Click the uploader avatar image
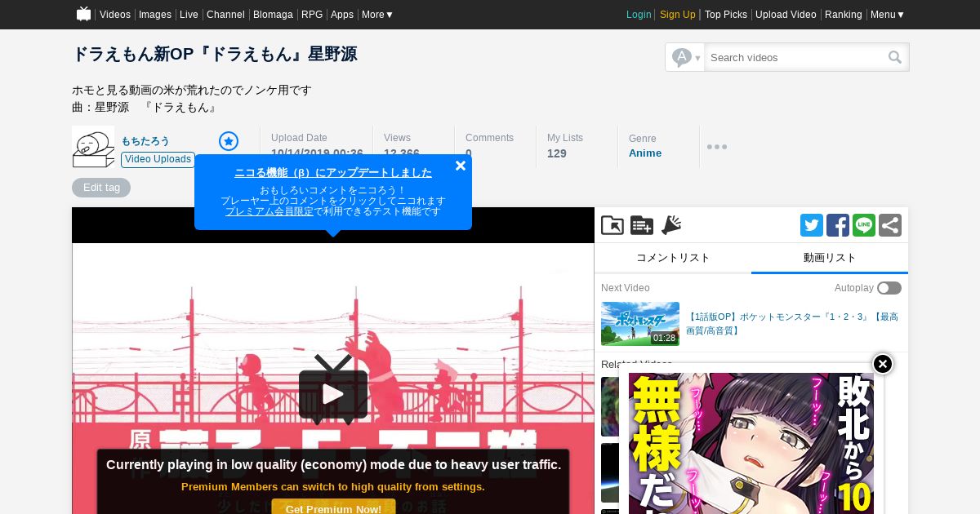 click(x=94, y=148)
